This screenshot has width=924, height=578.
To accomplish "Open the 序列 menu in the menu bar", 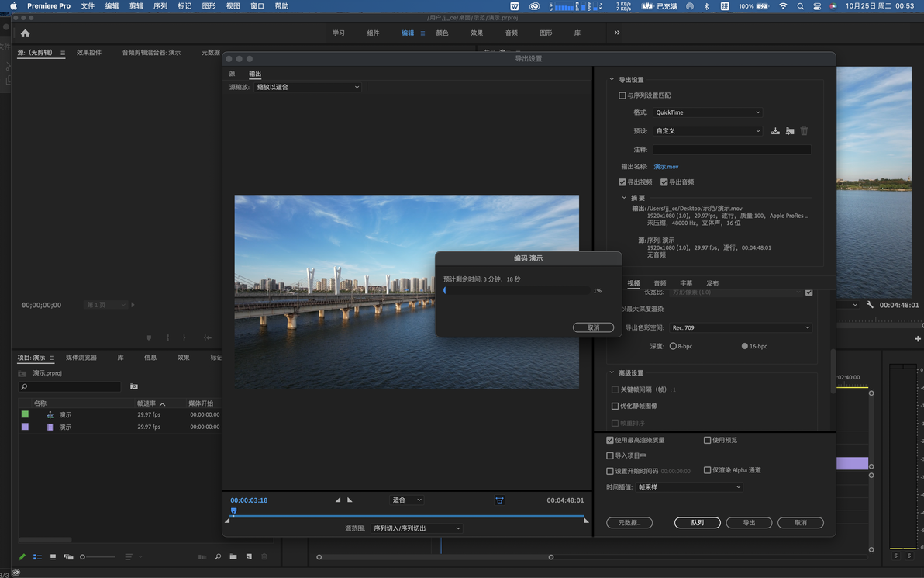I will pyautogui.click(x=160, y=6).
